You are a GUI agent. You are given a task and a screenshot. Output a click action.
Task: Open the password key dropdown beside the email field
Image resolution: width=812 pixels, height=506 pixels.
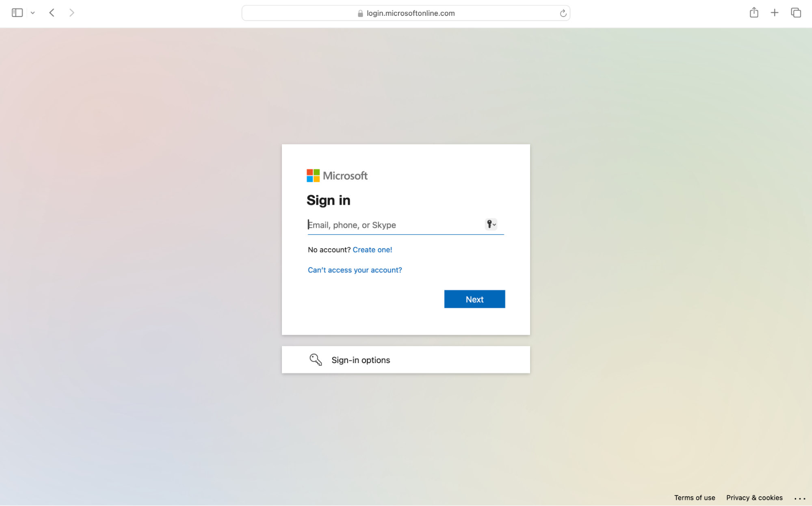pos(491,225)
